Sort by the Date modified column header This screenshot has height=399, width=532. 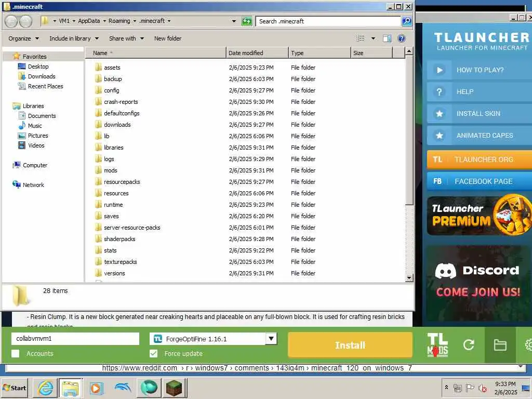click(x=257, y=53)
